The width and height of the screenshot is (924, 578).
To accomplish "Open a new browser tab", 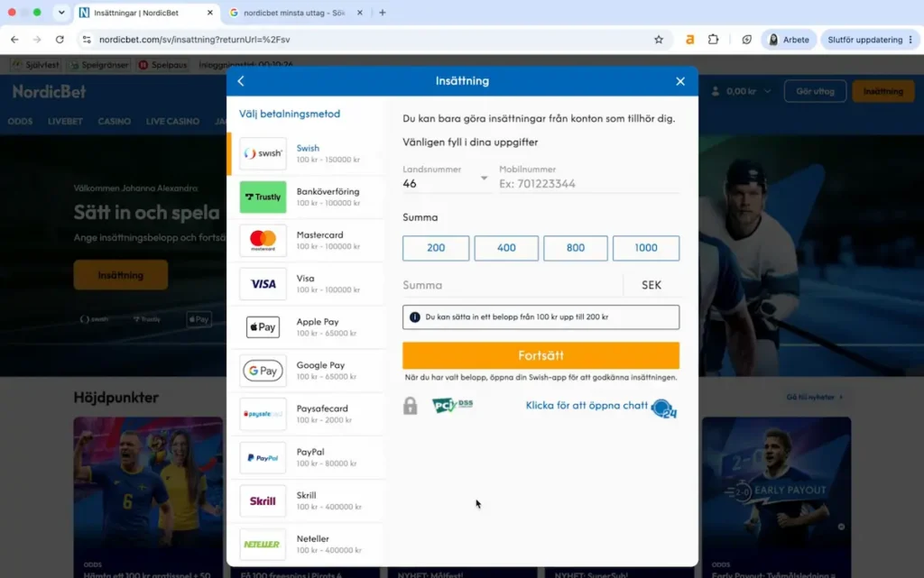I will pyautogui.click(x=383, y=13).
